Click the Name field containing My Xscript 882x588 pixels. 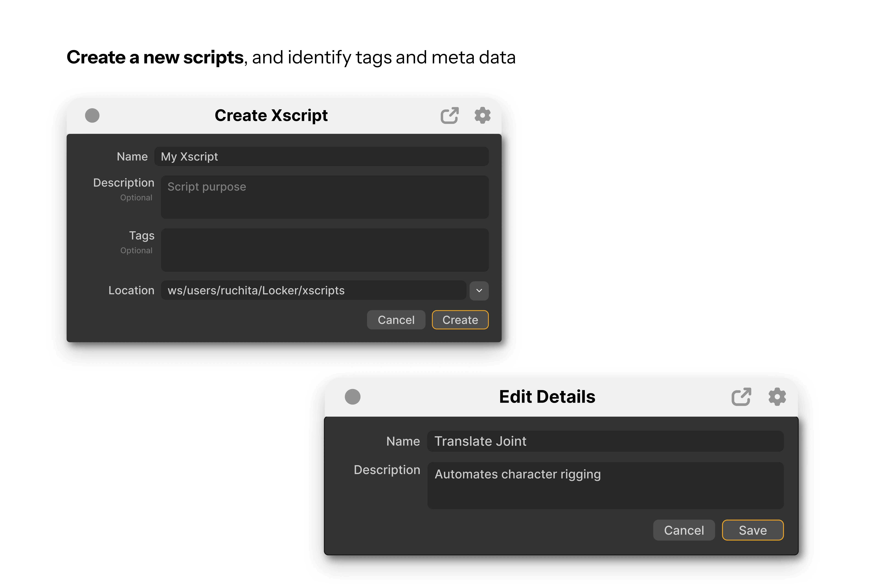click(x=321, y=156)
